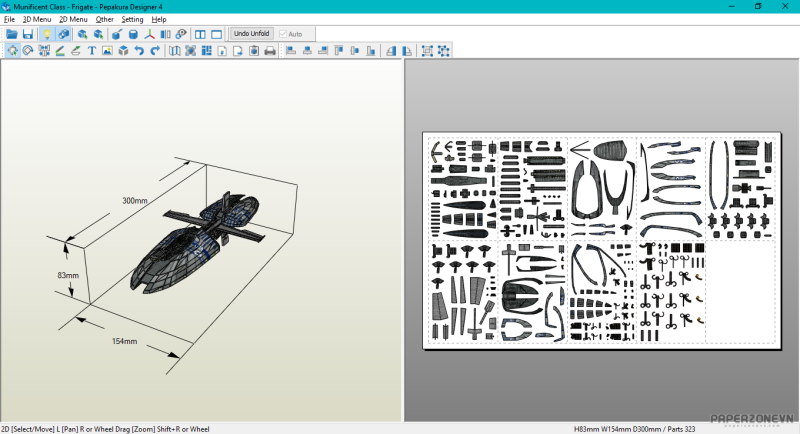Click the Open file folder icon
Image resolution: width=800 pixels, height=434 pixels.
(12, 34)
